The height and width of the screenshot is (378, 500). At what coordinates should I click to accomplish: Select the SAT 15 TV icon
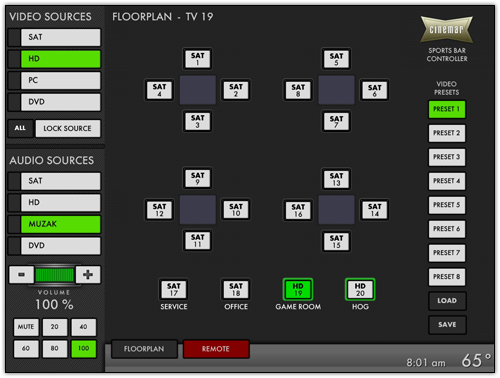pos(336,241)
